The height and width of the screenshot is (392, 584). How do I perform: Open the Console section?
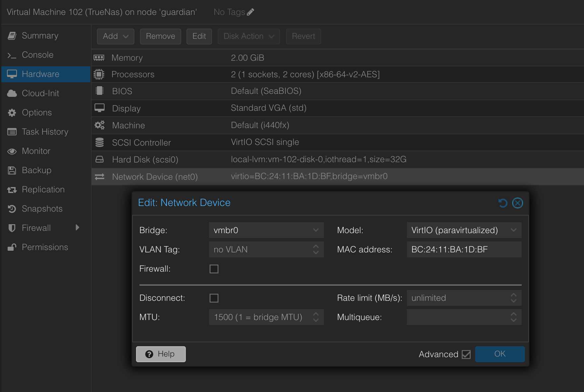(x=46, y=55)
